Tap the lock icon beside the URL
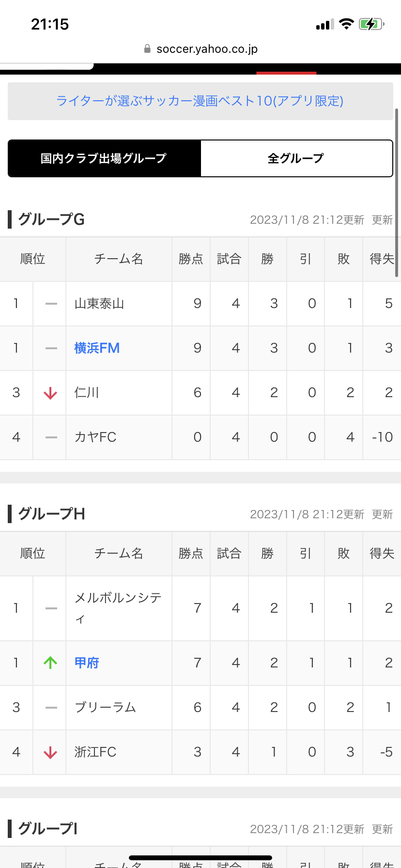401x868 pixels. point(147,49)
